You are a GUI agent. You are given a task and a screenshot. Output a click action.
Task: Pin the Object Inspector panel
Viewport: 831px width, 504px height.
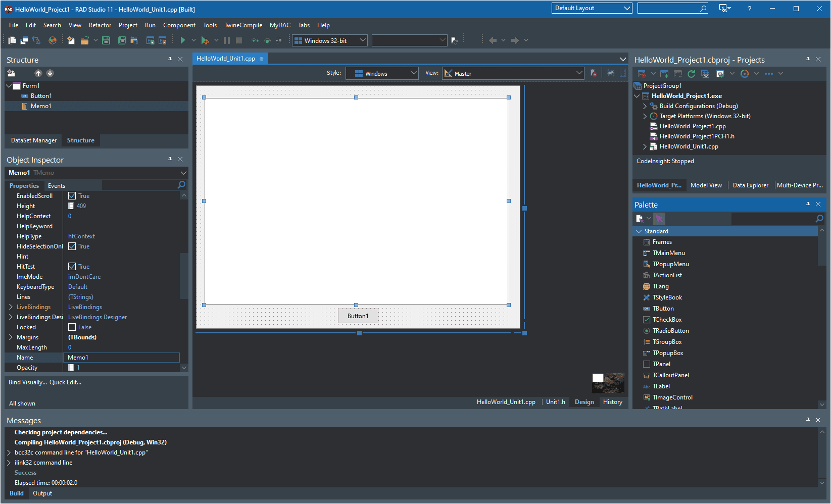[170, 159]
